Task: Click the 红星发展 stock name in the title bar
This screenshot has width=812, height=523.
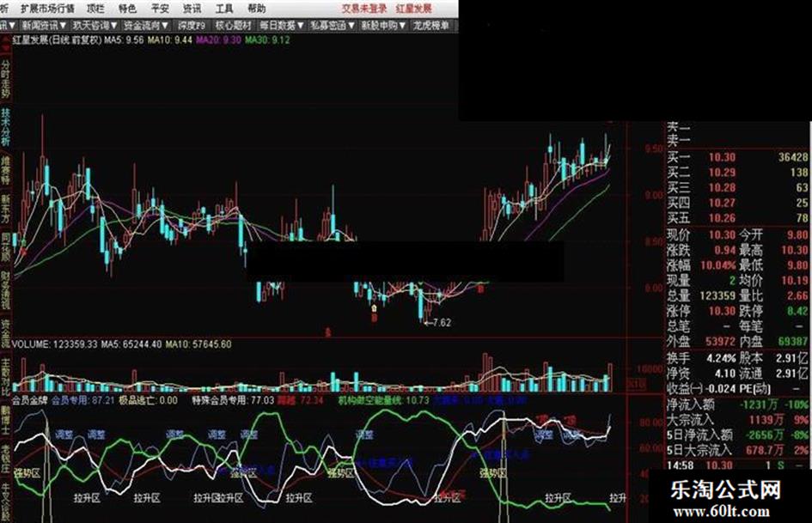Action: [414, 9]
